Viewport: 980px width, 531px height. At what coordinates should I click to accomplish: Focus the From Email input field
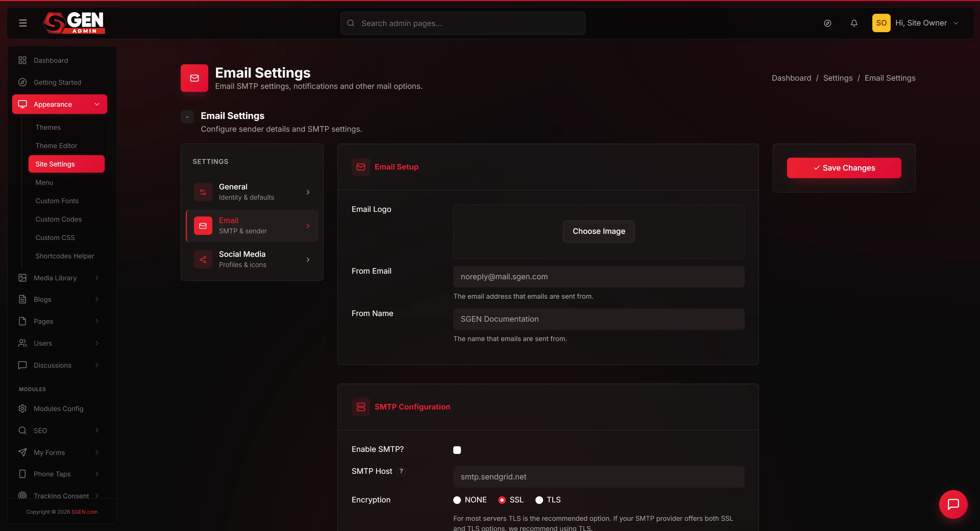(599, 277)
